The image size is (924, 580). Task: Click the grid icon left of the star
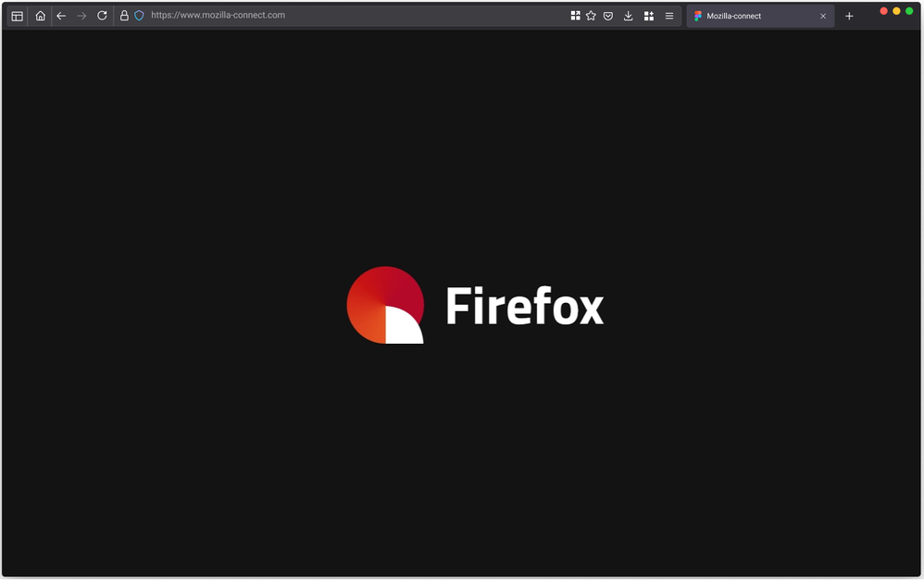[575, 16]
